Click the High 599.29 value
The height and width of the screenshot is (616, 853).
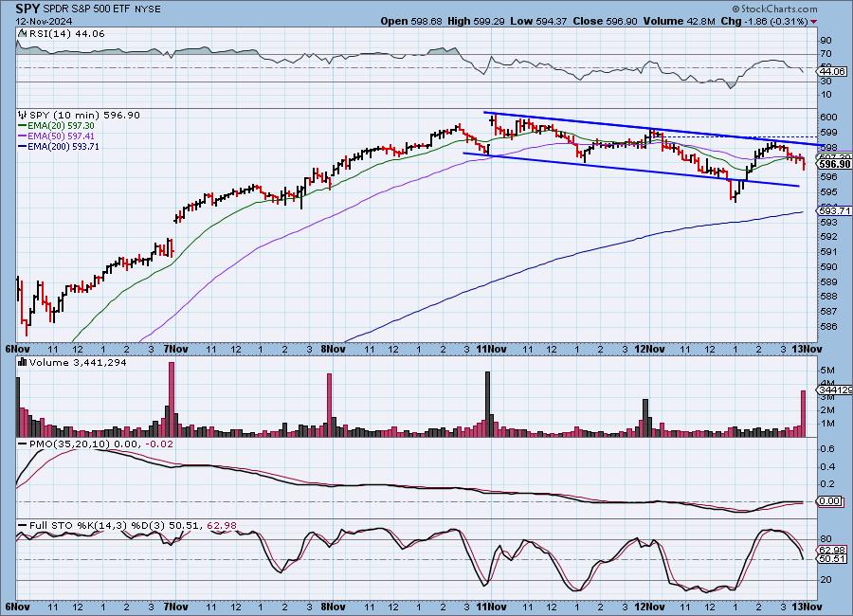[476, 21]
